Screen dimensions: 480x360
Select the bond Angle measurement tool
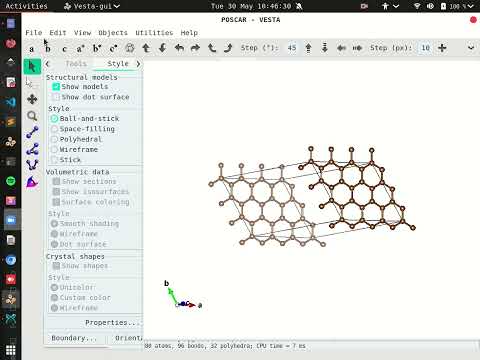32,149
